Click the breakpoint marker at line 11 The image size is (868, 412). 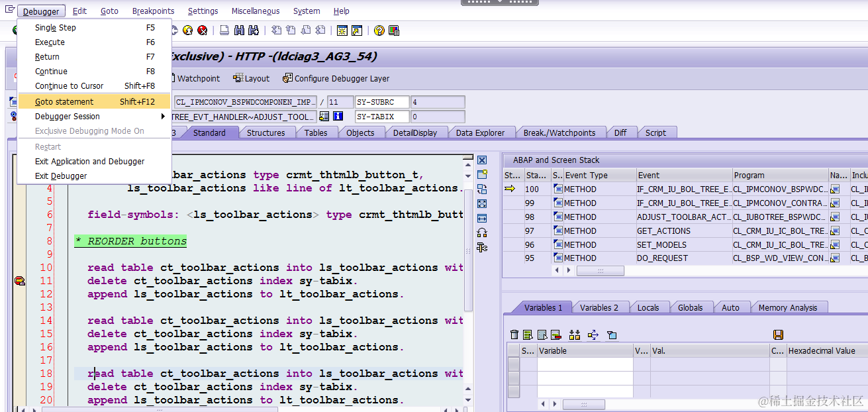[20, 281]
